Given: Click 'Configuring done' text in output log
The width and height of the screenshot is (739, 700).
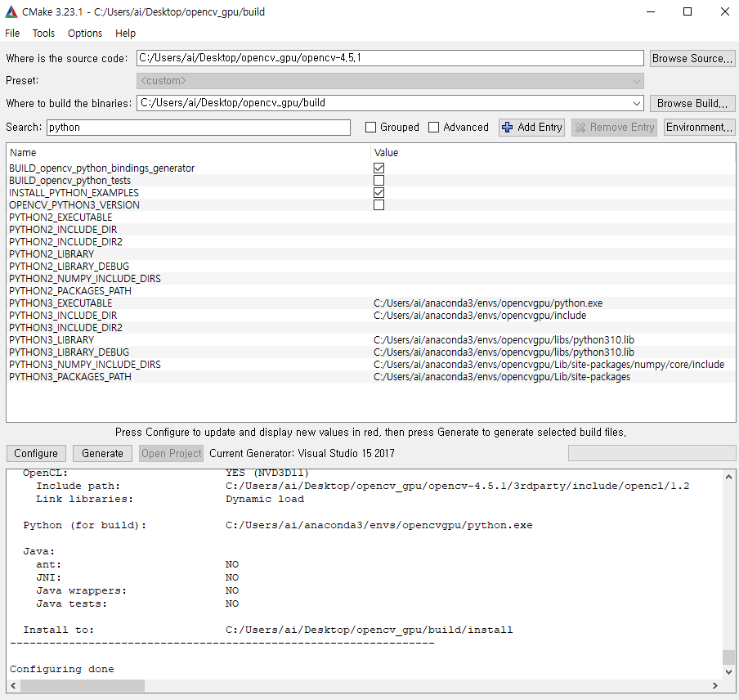Looking at the screenshot, I should pos(62,669).
